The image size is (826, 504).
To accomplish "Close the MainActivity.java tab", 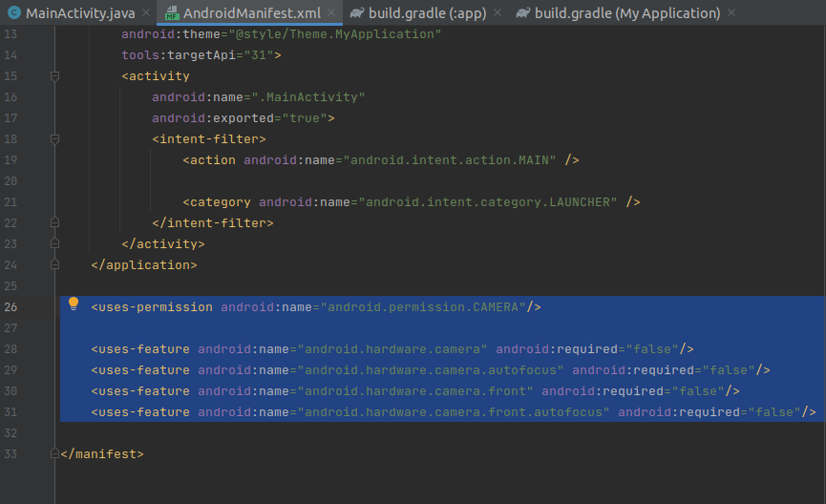I will pyautogui.click(x=144, y=13).
